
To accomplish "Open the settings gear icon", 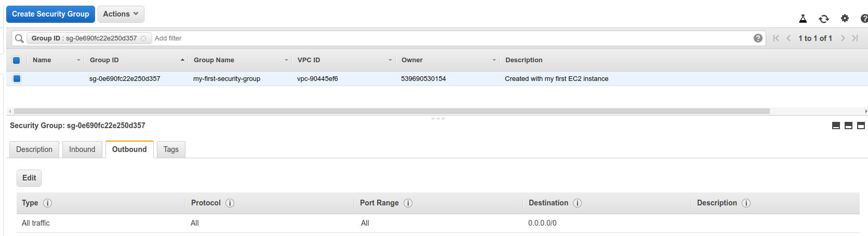I will tap(845, 18).
